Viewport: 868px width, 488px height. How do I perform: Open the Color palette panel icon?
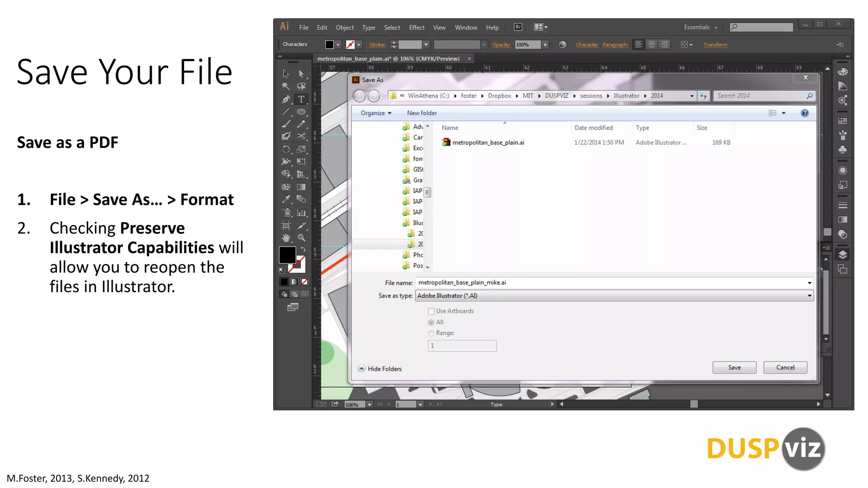pyautogui.click(x=843, y=72)
